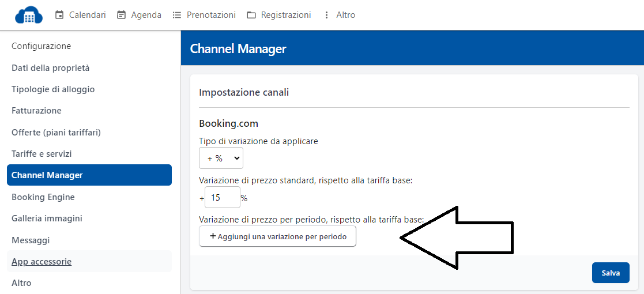Open Tariffe e servizi page
The image size is (644, 294).
pyautogui.click(x=42, y=154)
